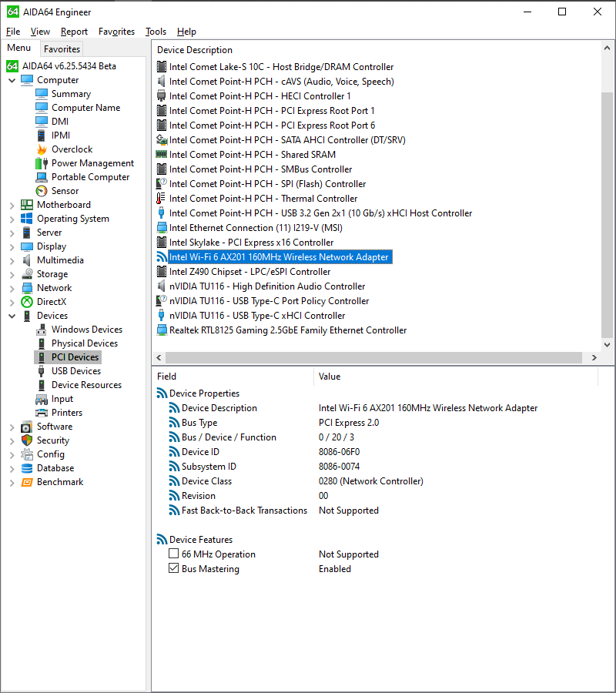Click the Storage disk icon
The height and width of the screenshot is (693, 616).
[x=27, y=274]
